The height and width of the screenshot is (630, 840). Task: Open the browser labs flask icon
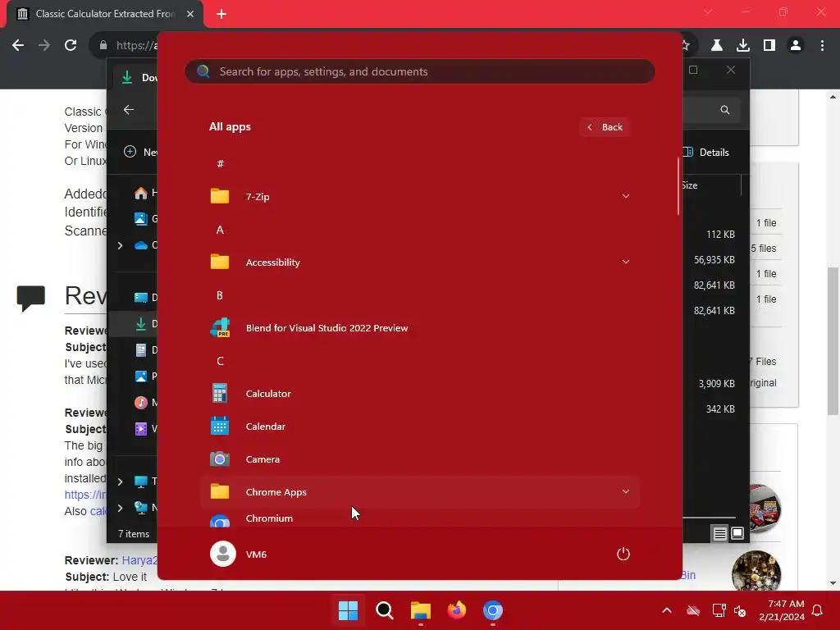pos(717,46)
